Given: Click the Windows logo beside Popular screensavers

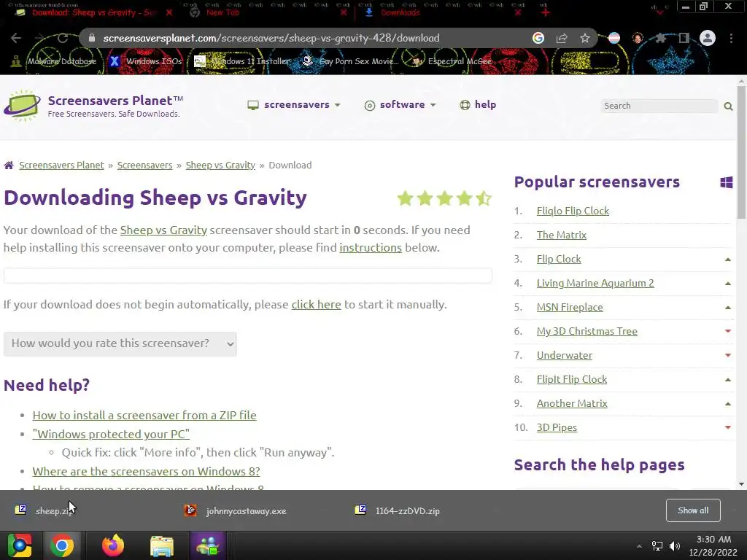Looking at the screenshot, I should (726, 182).
